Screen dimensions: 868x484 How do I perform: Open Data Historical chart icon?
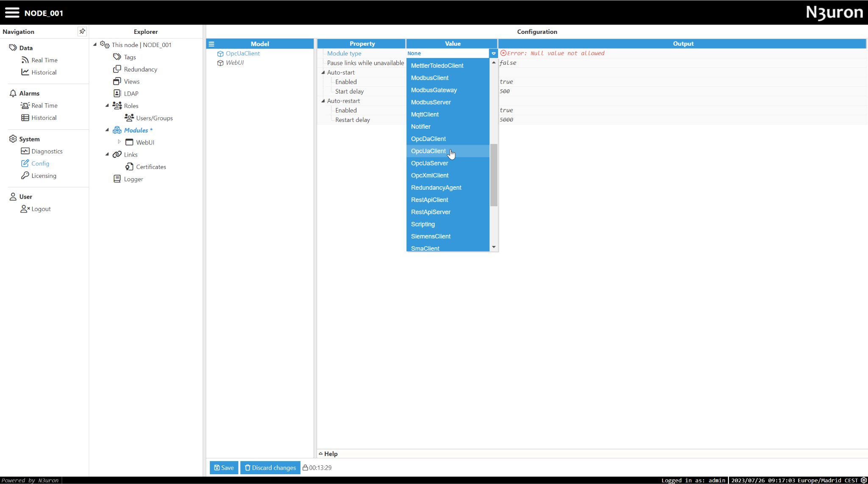click(x=25, y=72)
